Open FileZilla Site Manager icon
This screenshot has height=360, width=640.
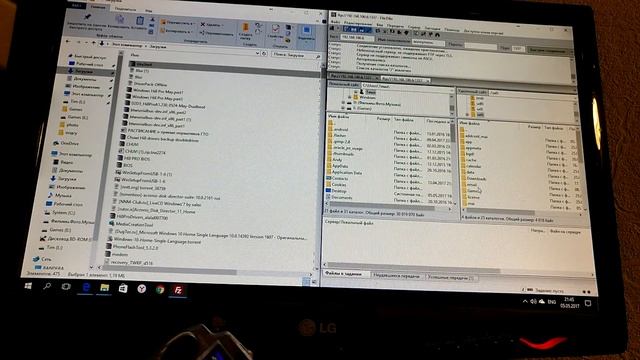point(332,28)
